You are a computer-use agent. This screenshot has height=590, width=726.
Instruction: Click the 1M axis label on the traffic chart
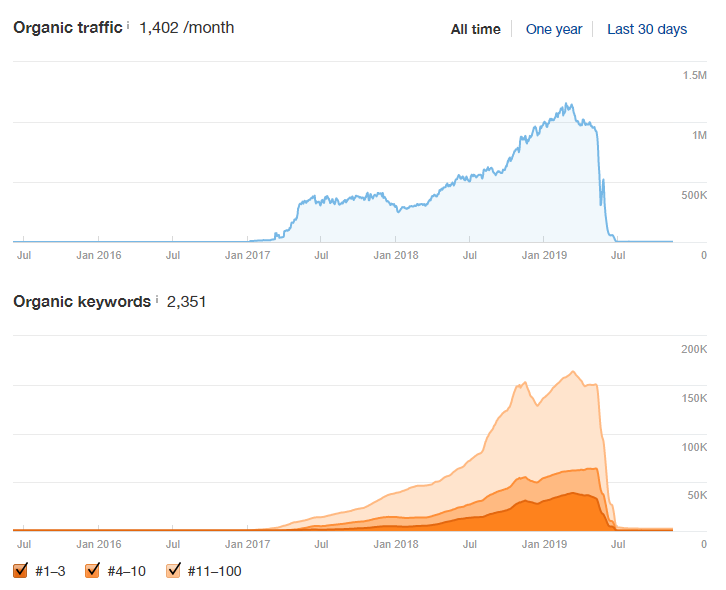pyautogui.click(x=699, y=135)
